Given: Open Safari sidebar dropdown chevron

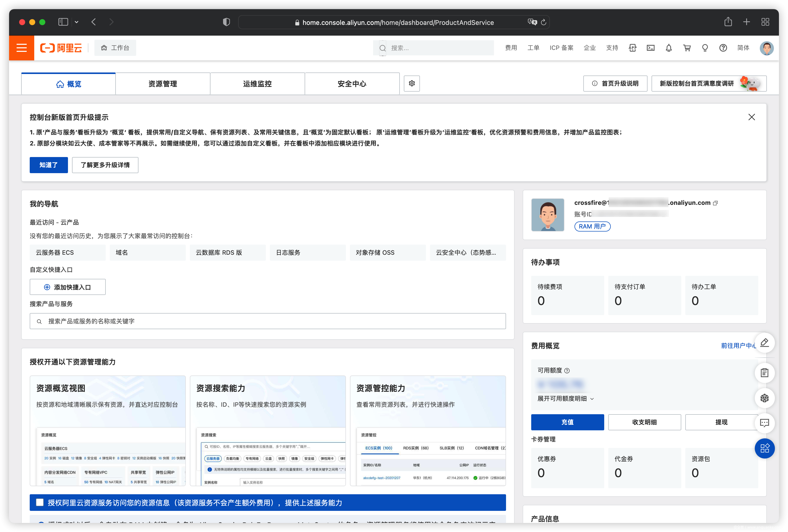Looking at the screenshot, I should (x=77, y=22).
